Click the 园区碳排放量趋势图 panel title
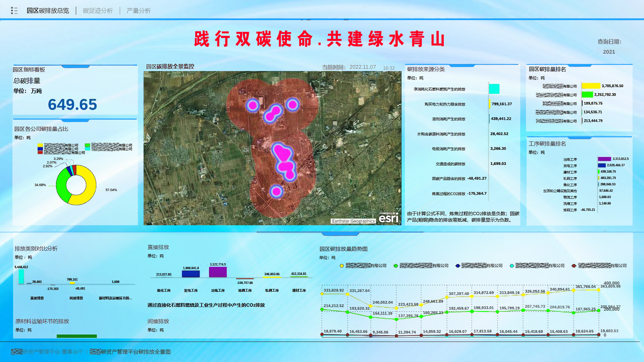Viewport: 644px width, 362px height. tap(343, 249)
